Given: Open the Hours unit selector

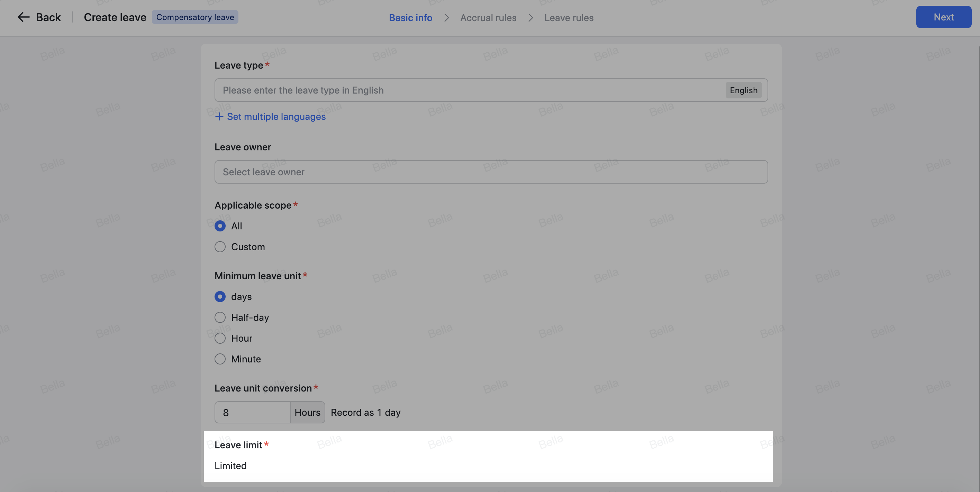Looking at the screenshot, I should click(307, 412).
